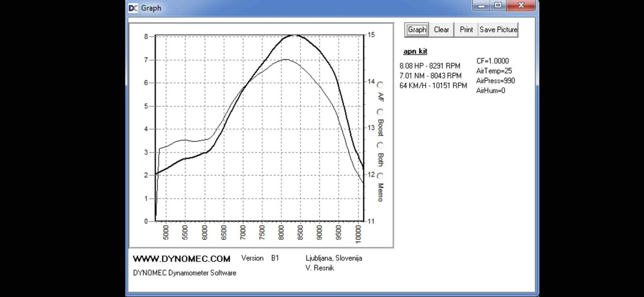The width and height of the screenshot is (644, 297).
Task: Click the 'V. Resnik' author text
Action: coord(319,268)
